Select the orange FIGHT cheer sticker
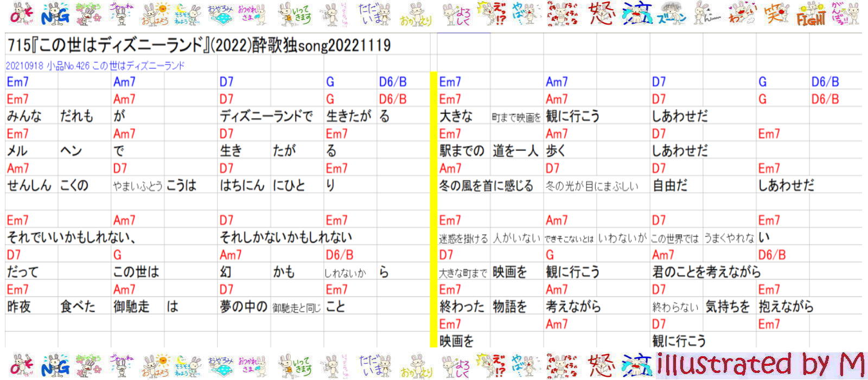 point(811,14)
